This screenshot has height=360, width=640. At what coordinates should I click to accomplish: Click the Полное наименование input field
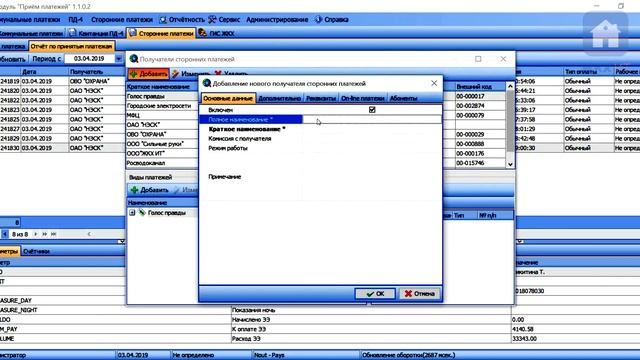(x=372, y=120)
